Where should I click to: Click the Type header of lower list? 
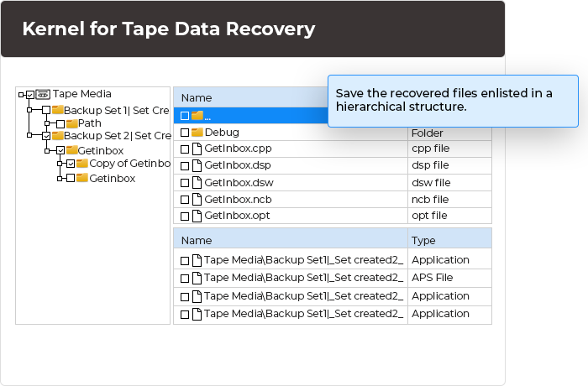pos(423,241)
